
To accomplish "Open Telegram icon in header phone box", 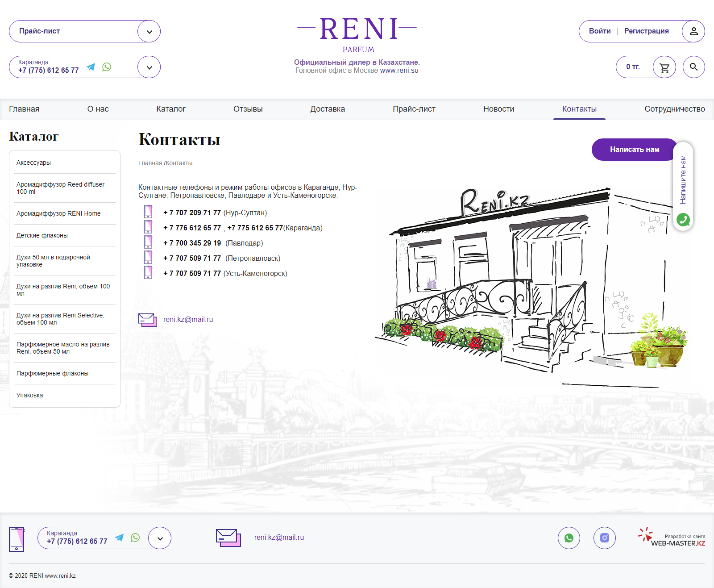I will click(91, 67).
